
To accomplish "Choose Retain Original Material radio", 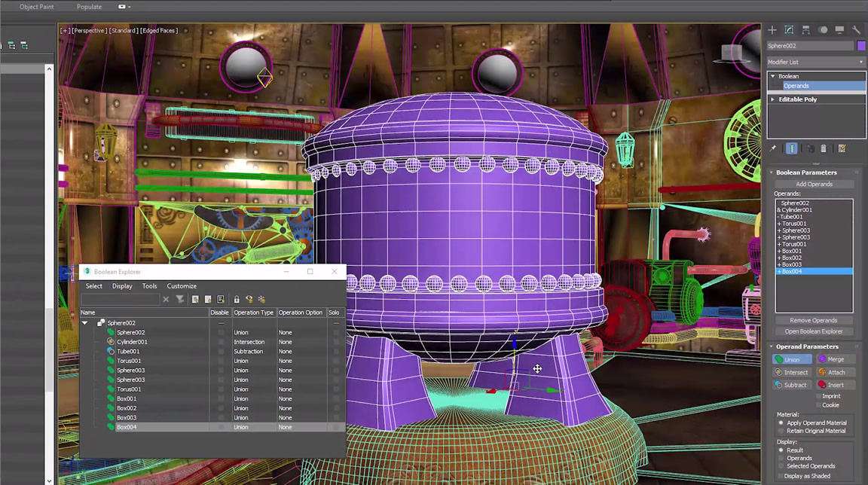I will click(x=781, y=431).
